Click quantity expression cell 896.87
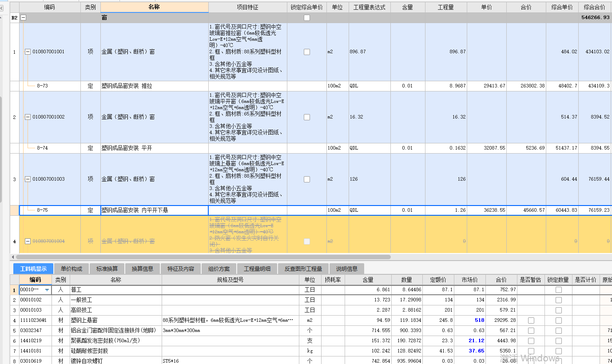Viewport: 612px width, 364px height. pos(370,52)
